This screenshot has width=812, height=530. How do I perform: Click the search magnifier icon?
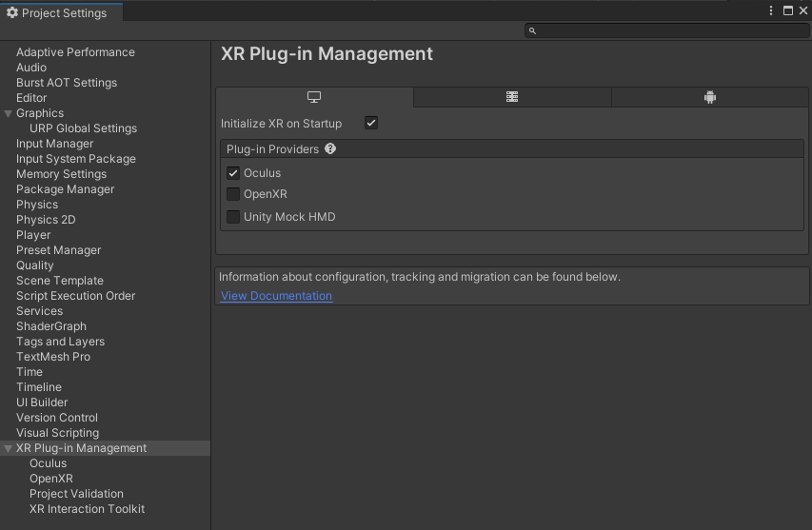coord(533,31)
